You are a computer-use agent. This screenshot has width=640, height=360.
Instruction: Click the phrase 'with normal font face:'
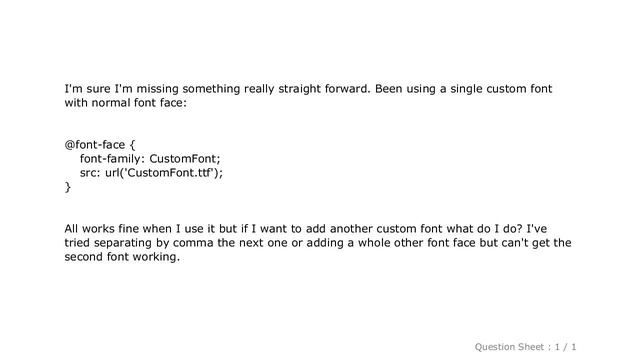(125, 103)
